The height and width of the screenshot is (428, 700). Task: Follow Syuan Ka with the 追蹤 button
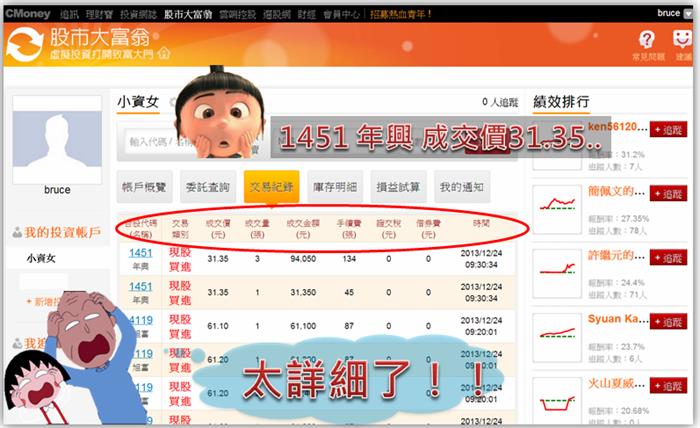tap(668, 322)
